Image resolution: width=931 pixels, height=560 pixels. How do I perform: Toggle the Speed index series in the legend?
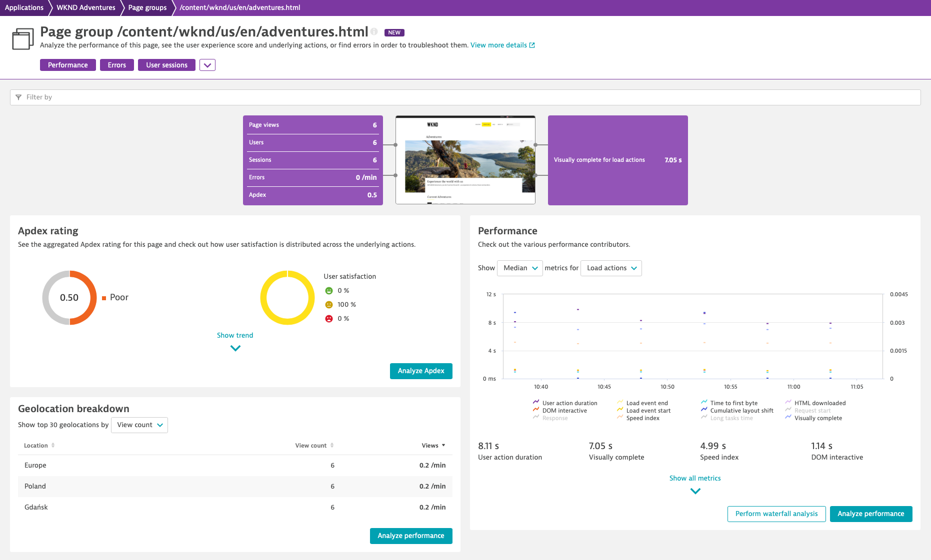642,418
